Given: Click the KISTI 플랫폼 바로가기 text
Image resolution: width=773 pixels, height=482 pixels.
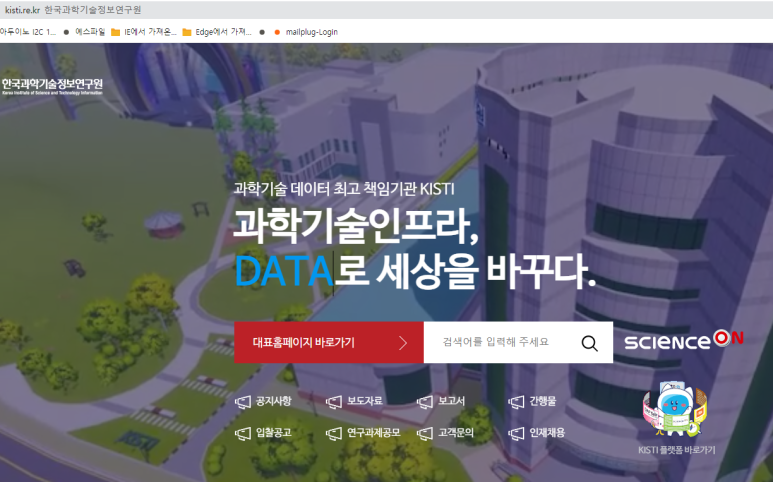Looking at the screenshot, I should coord(676,450).
